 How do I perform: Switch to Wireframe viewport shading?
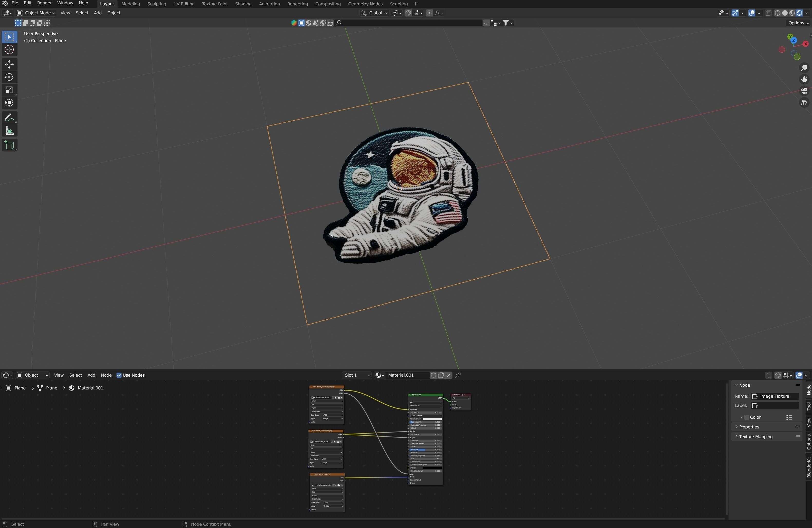778,13
